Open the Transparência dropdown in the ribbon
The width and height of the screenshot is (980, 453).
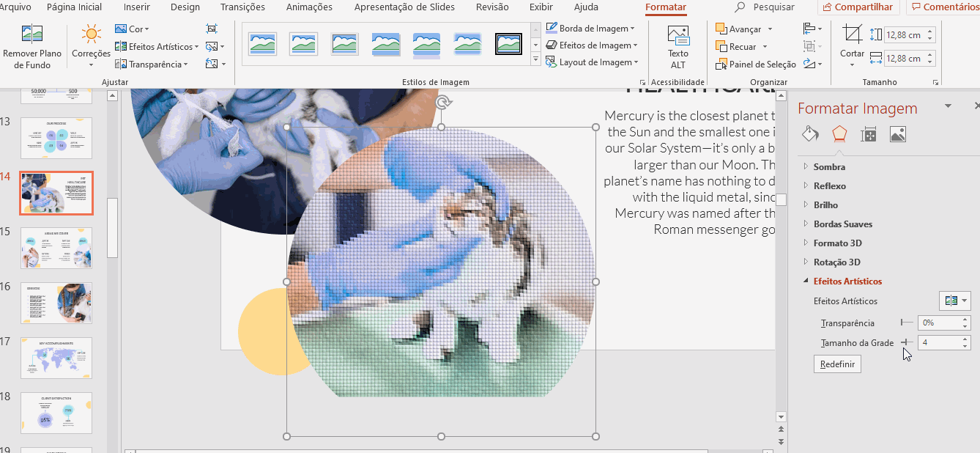point(152,65)
